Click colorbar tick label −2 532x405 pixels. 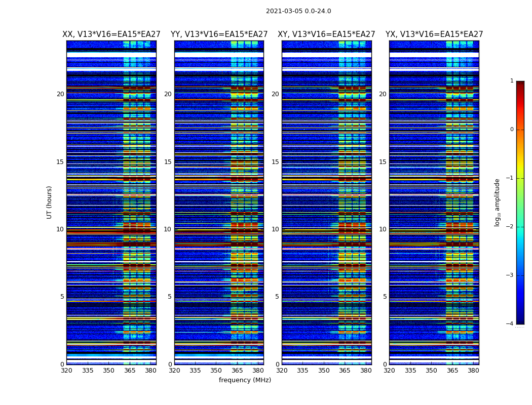point(510,227)
